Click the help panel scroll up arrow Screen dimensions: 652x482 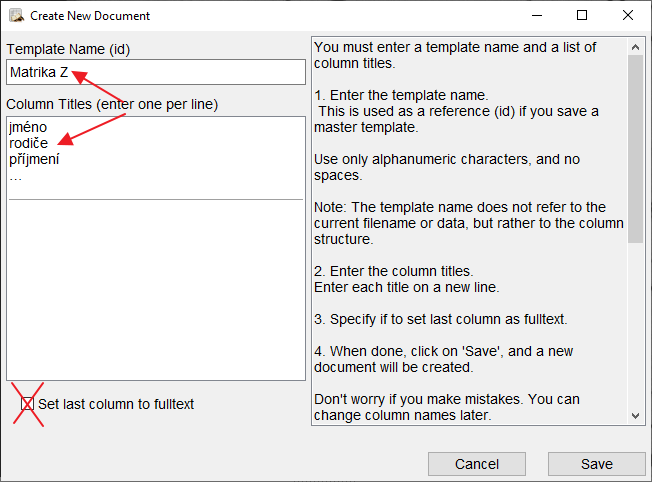(635, 46)
